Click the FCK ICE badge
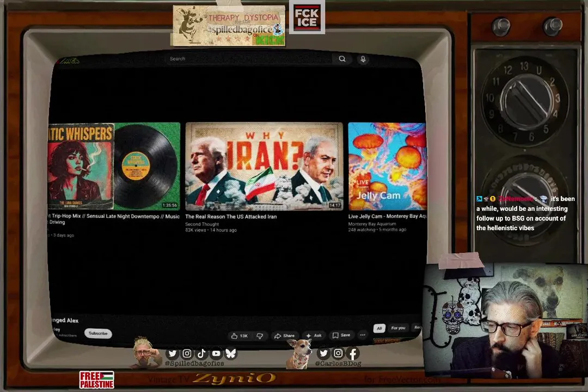 coord(307,17)
